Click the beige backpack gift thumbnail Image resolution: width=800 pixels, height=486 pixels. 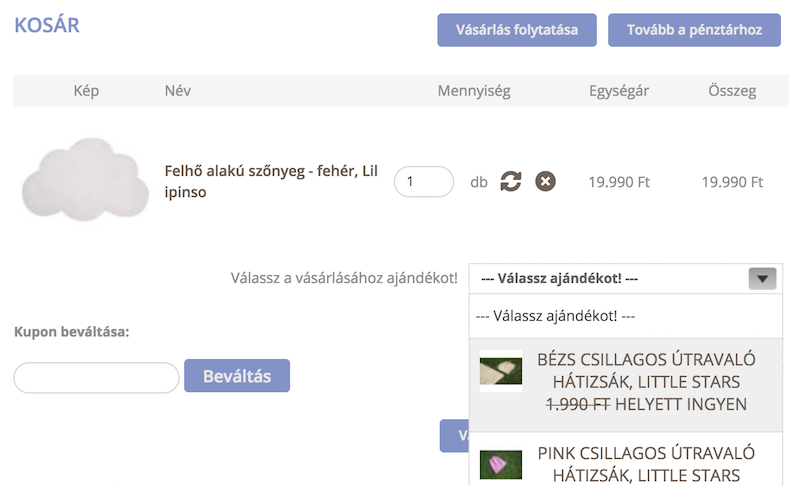(501, 370)
